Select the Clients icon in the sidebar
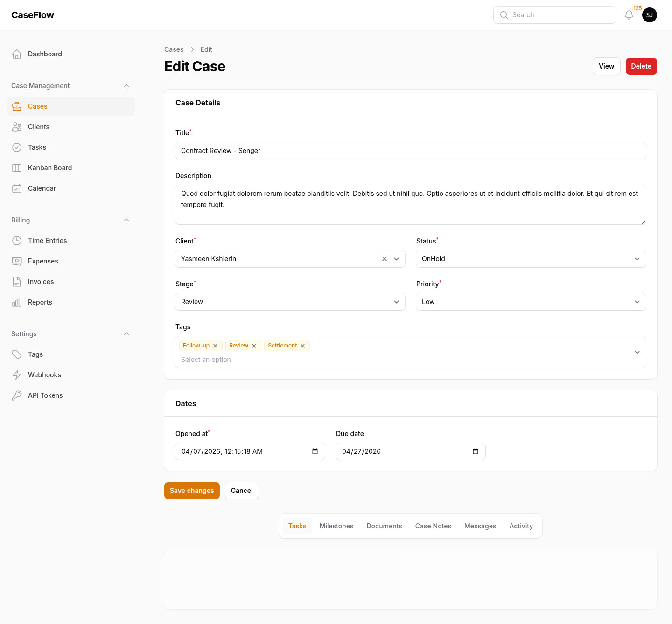 (x=17, y=127)
